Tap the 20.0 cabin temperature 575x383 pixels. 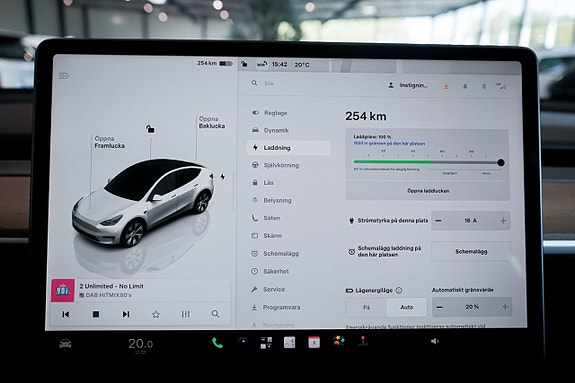(x=140, y=344)
